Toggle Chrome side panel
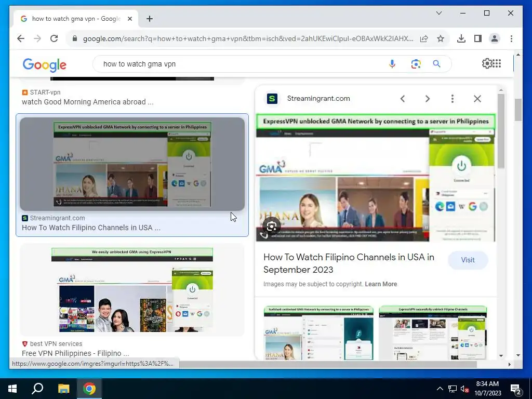 pos(478,38)
